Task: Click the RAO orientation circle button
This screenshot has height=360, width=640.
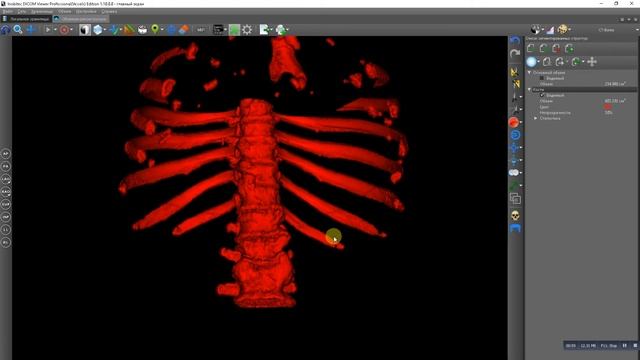Action: click(6, 192)
